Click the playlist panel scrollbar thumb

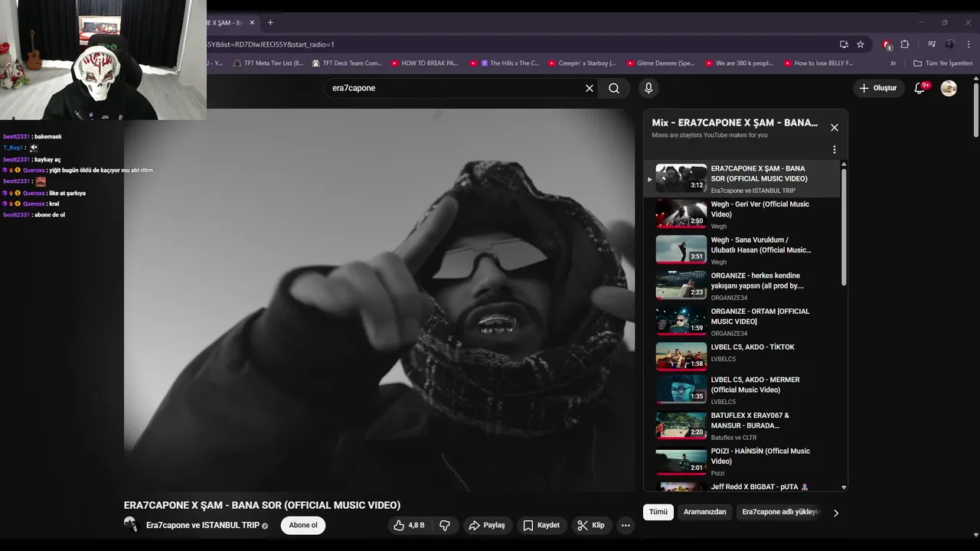click(x=844, y=227)
